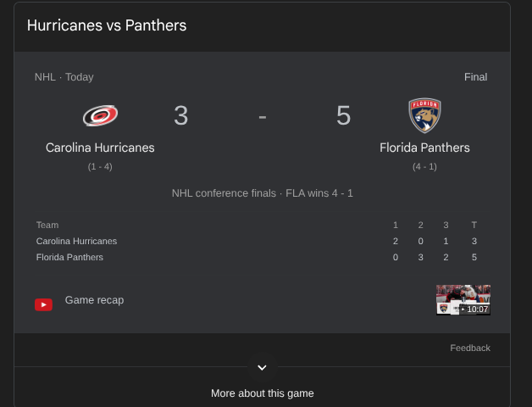This screenshot has width=532, height=407.
Task: Click the Hurricanes (1 - 4) series record
Action: pos(100,167)
